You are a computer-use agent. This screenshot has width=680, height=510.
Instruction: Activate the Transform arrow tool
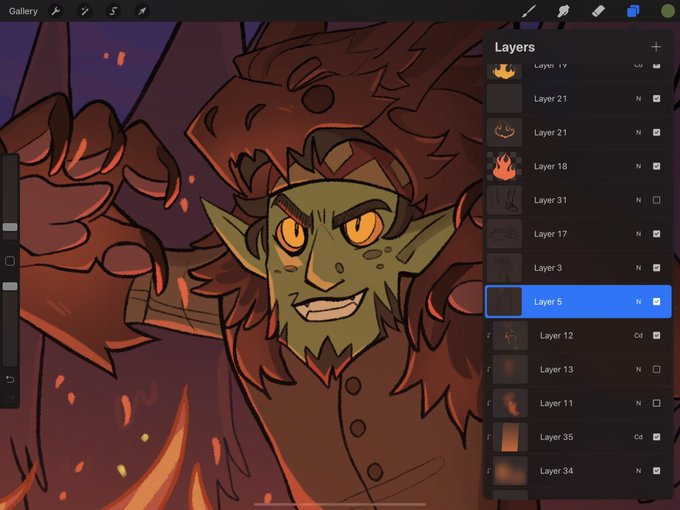point(142,11)
